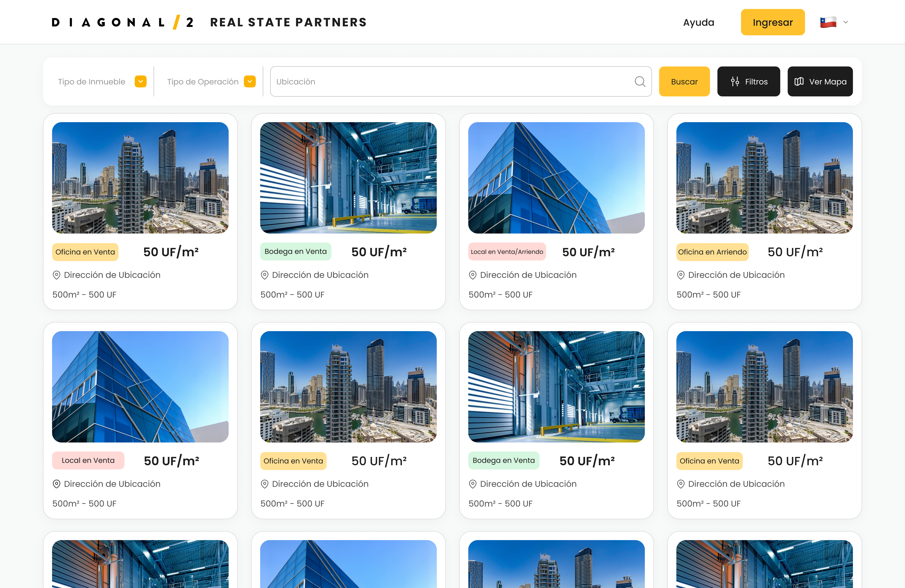Click the sliders icon inside the Filtros button
The height and width of the screenshot is (588, 905).
[735, 81]
